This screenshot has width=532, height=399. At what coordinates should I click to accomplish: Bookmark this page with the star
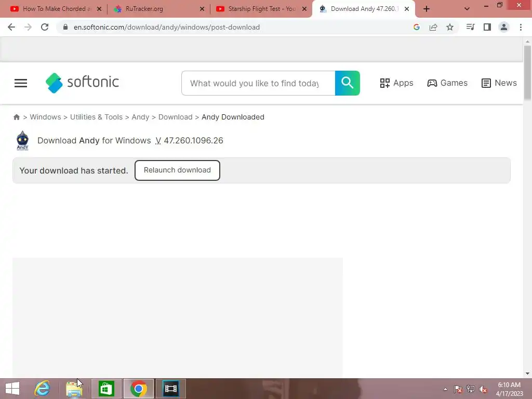(x=450, y=27)
